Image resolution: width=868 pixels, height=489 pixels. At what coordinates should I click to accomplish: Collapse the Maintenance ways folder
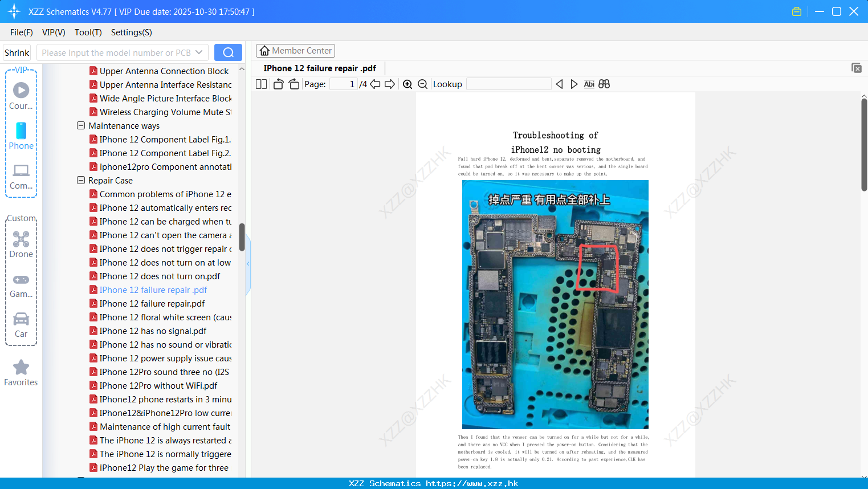[81, 125]
